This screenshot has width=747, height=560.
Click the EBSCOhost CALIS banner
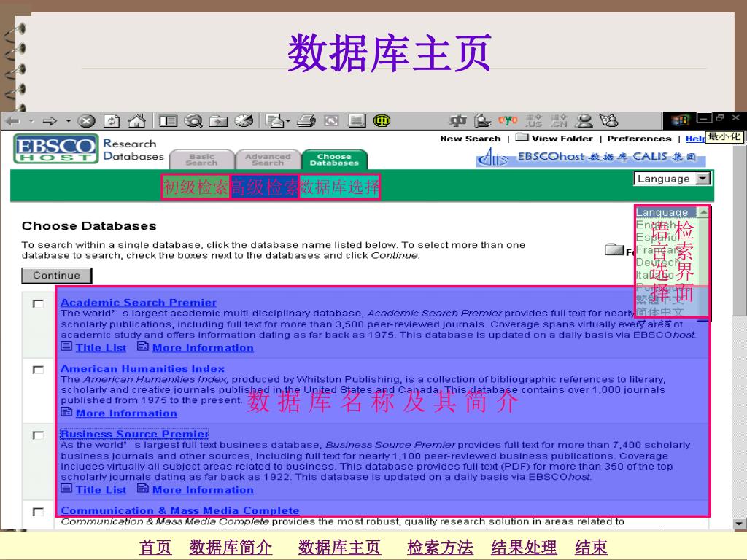point(591,157)
